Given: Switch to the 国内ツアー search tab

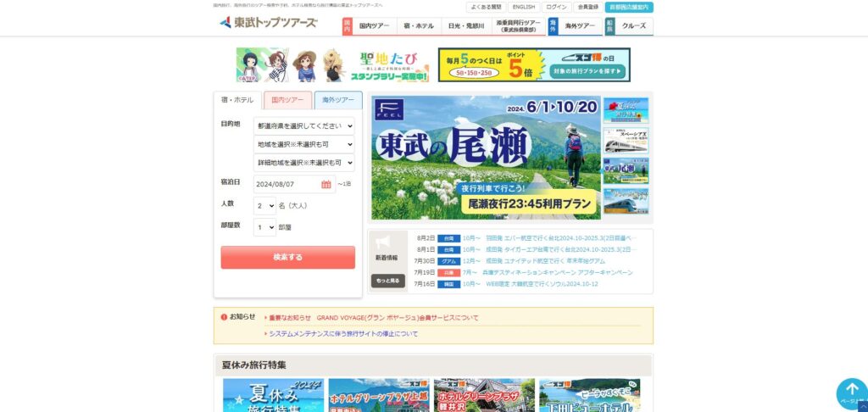Looking at the screenshot, I should 287,100.
